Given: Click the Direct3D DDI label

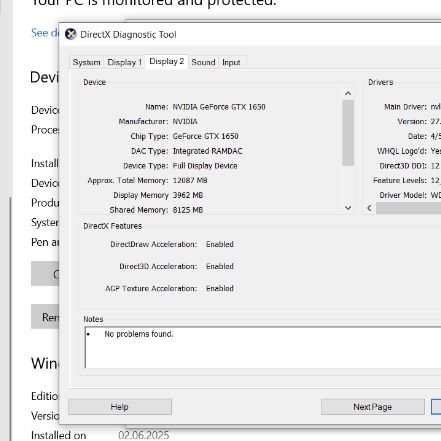Looking at the screenshot, I should point(403,166).
